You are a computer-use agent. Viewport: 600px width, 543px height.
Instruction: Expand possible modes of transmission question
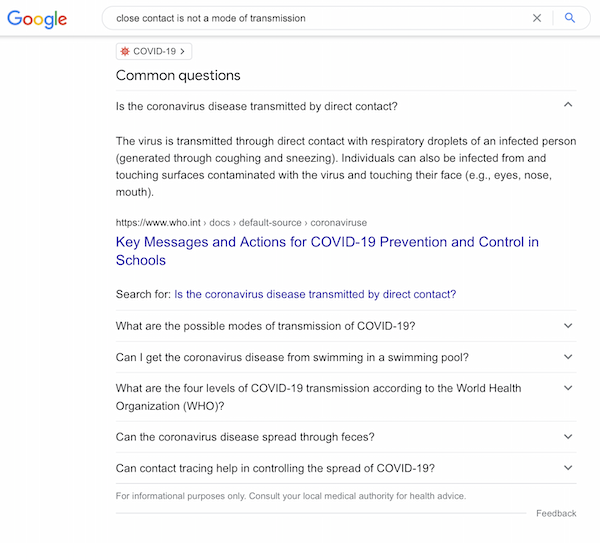coord(265,326)
